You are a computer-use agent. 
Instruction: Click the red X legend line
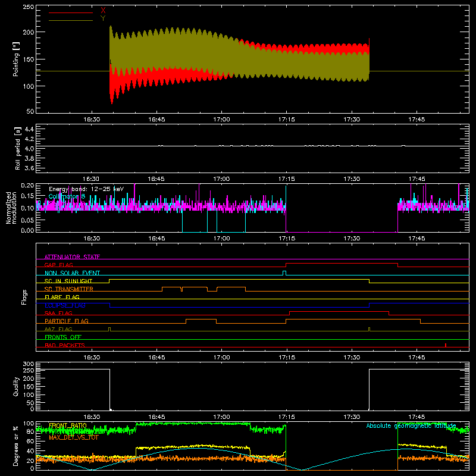(70, 12)
